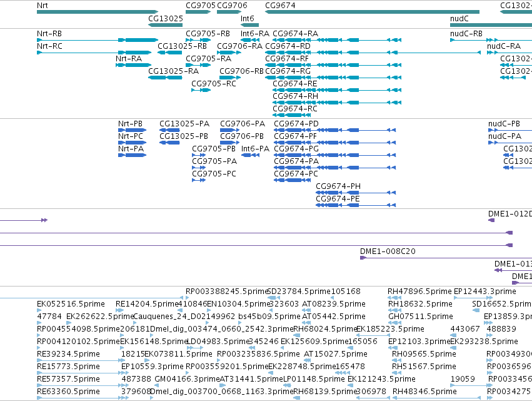The image size is (532, 401).
Task: Click transcript CG9706-RA
Action: point(229,53)
